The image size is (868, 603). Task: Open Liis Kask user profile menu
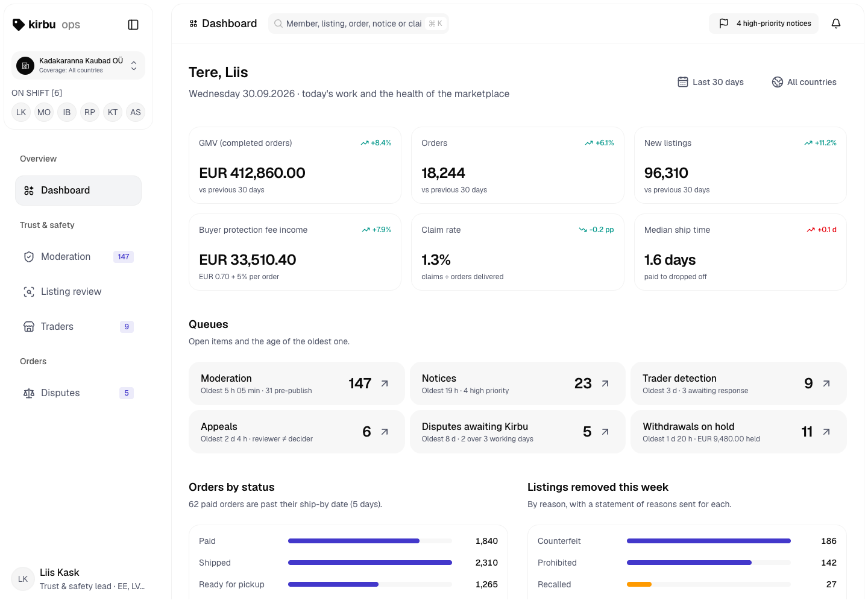coord(78,579)
